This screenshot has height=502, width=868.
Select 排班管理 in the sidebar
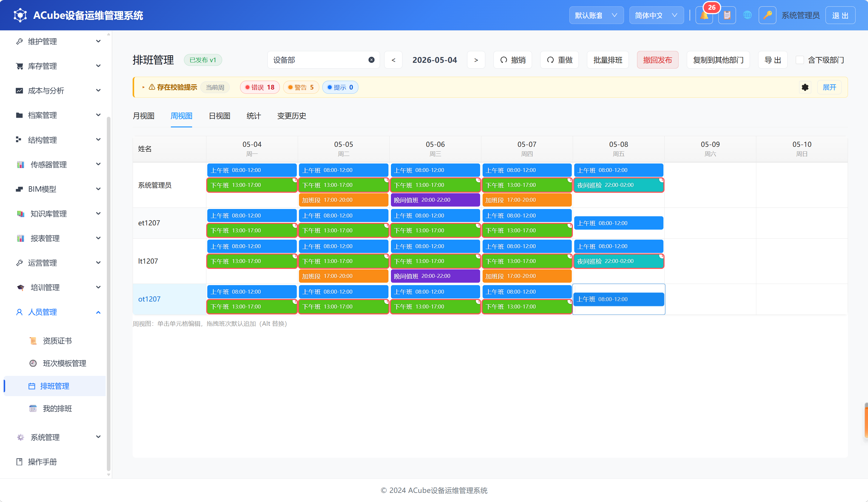pos(55,386)
